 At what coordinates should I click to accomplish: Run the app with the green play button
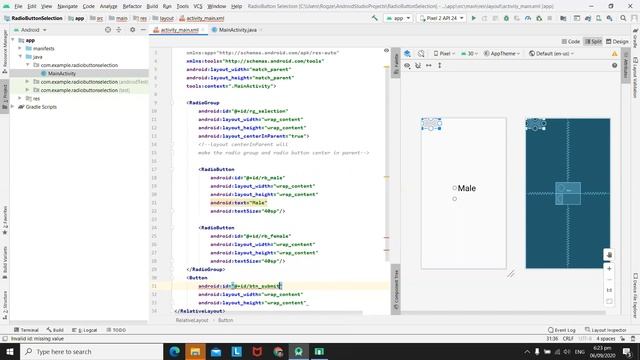(x=473, y=18)
